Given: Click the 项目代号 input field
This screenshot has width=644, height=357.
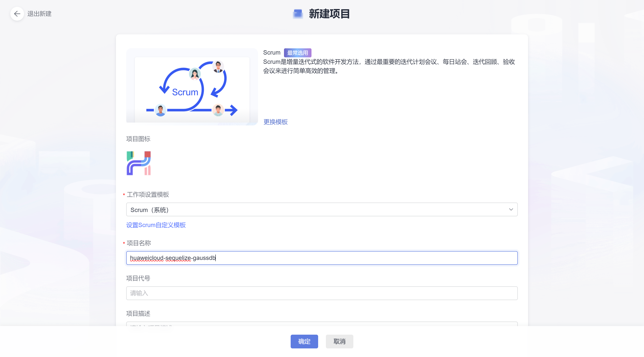Looking at the screenshot, I should pyautogui.click(x=322, y=293).
